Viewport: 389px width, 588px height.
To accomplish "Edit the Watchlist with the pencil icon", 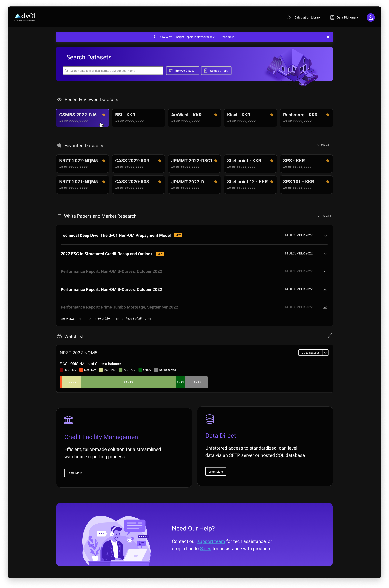I will click(x=330, y=336).
